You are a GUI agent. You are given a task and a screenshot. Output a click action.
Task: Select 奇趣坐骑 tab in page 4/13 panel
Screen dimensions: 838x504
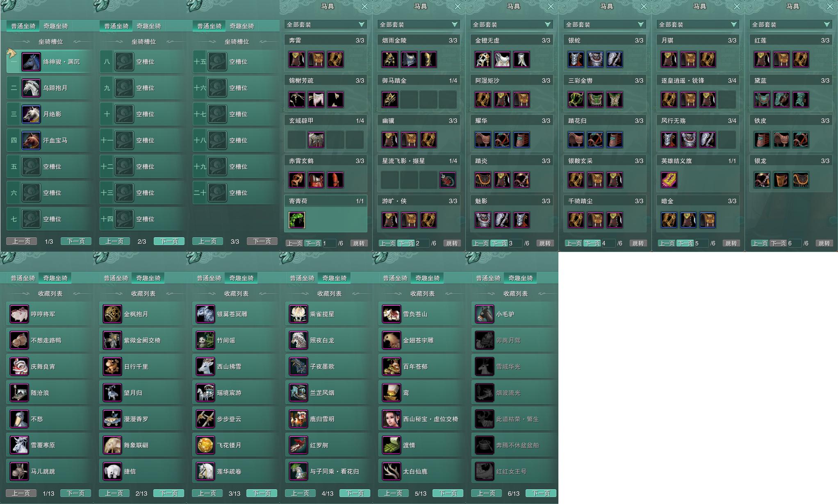335,278
